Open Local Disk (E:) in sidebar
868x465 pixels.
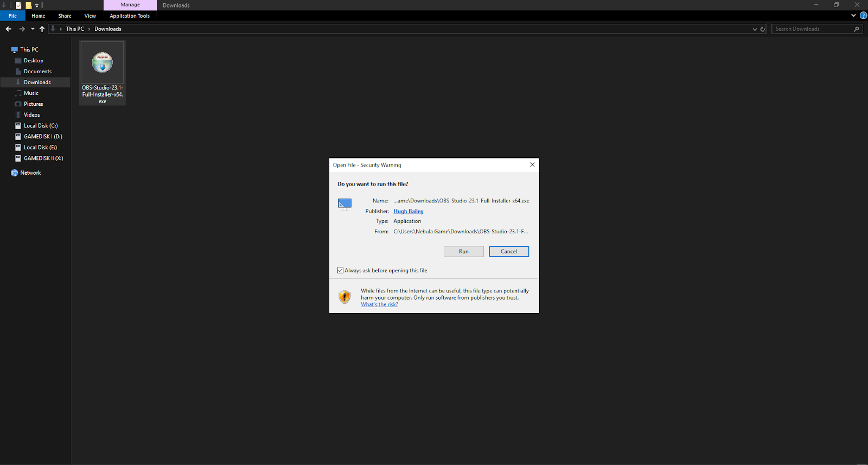(40, 148)
